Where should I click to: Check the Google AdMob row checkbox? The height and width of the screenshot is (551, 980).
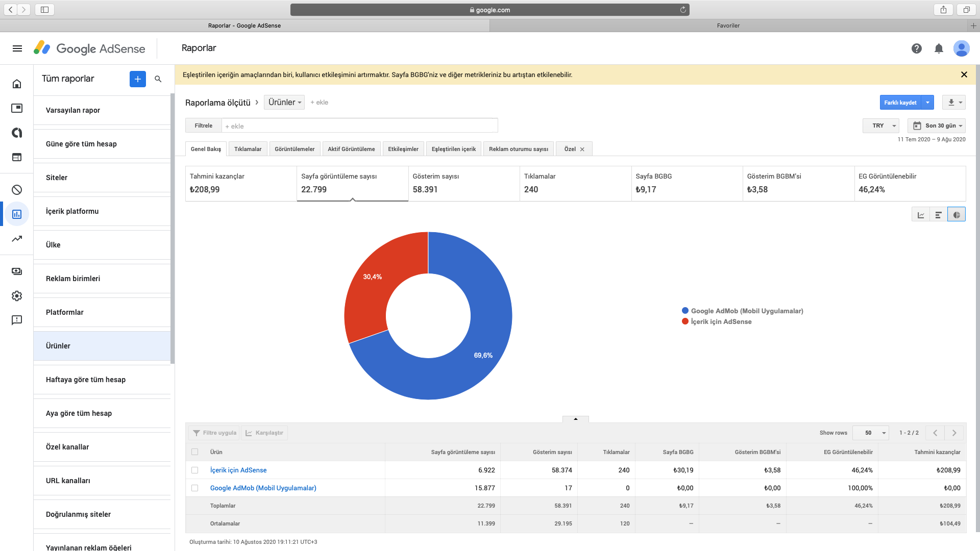(194, 488)
